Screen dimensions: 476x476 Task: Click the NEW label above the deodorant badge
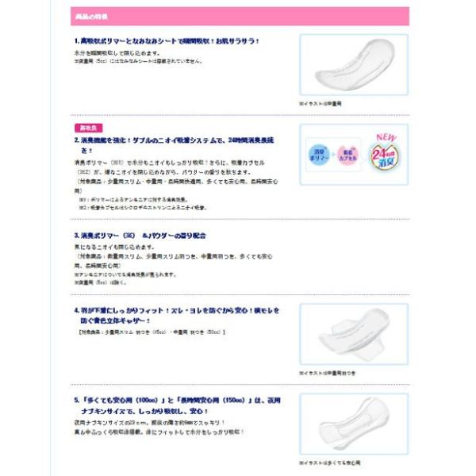[x=386, y=137]
